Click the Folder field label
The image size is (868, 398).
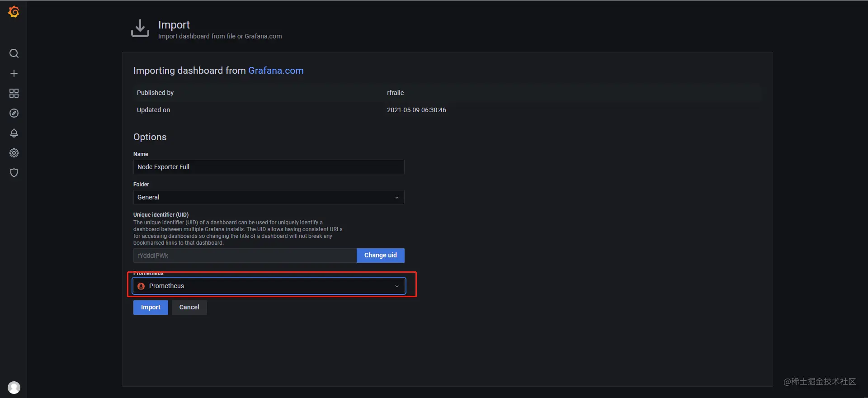pos(141,185)
